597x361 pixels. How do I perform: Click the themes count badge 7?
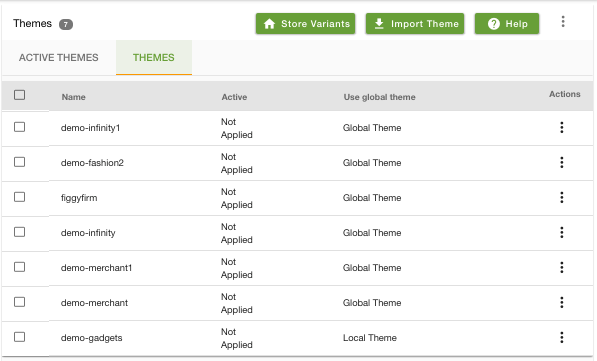coord(65,24)
